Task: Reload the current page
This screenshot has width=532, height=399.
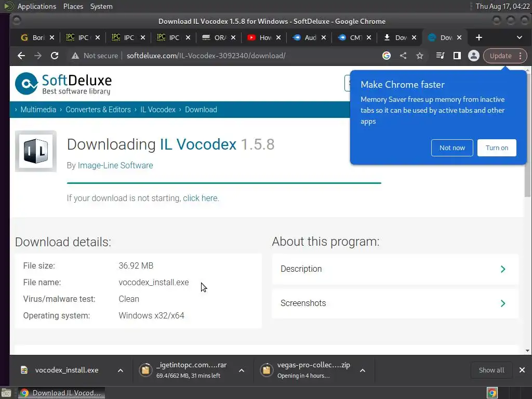Action: (54, 56)
